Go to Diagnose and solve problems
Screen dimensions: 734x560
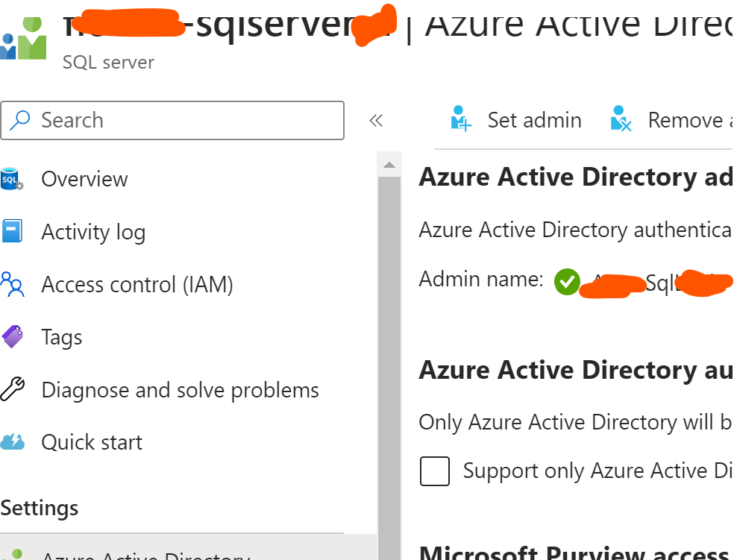(x=180, y=390)
